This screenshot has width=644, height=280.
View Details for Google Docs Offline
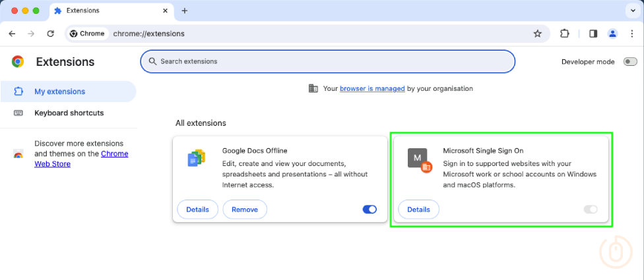(x=197, y=210)
